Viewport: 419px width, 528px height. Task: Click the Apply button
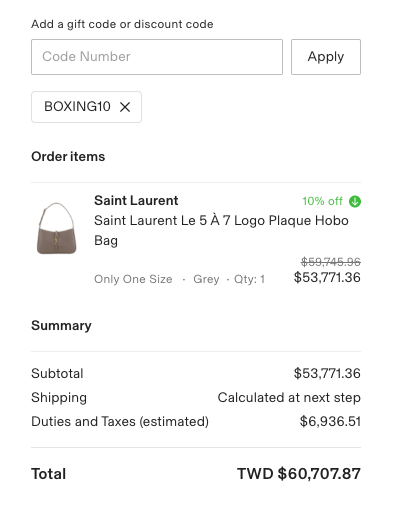pos(326,57)
